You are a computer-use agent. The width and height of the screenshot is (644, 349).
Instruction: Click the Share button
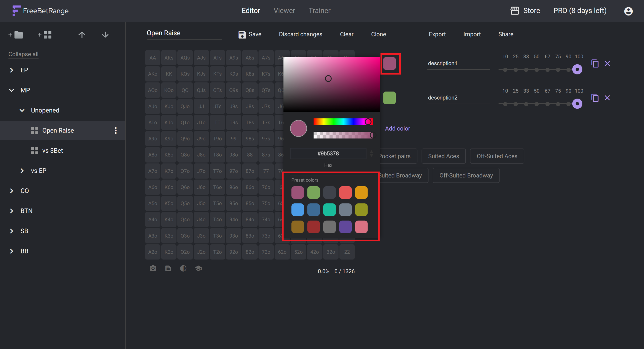tap(506, 34)
